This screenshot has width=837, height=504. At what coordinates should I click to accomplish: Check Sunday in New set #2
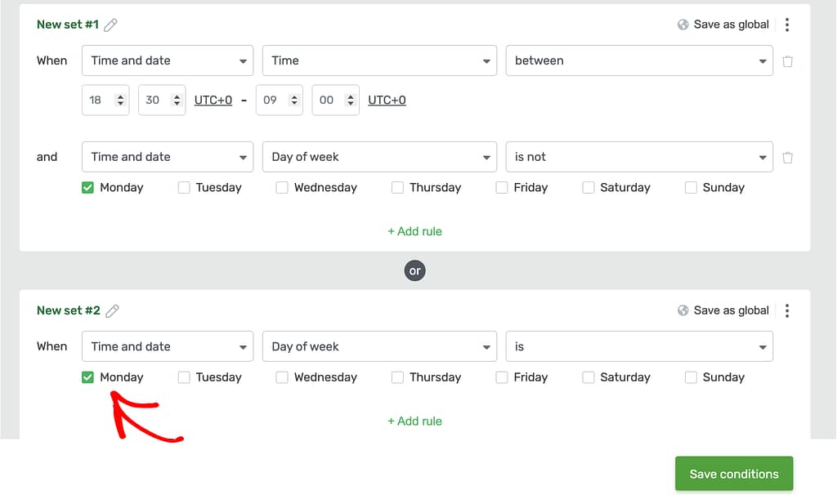[692, 377]
